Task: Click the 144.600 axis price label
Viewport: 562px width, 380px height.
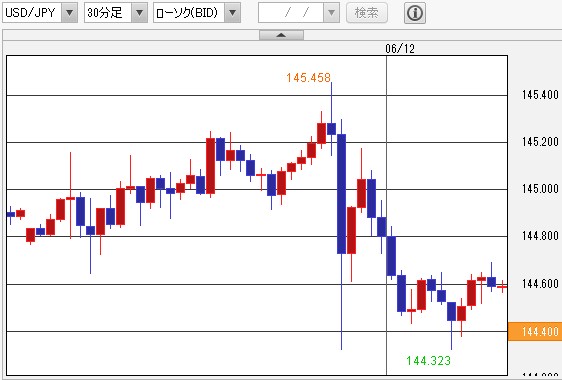Action: coord(540,284)
